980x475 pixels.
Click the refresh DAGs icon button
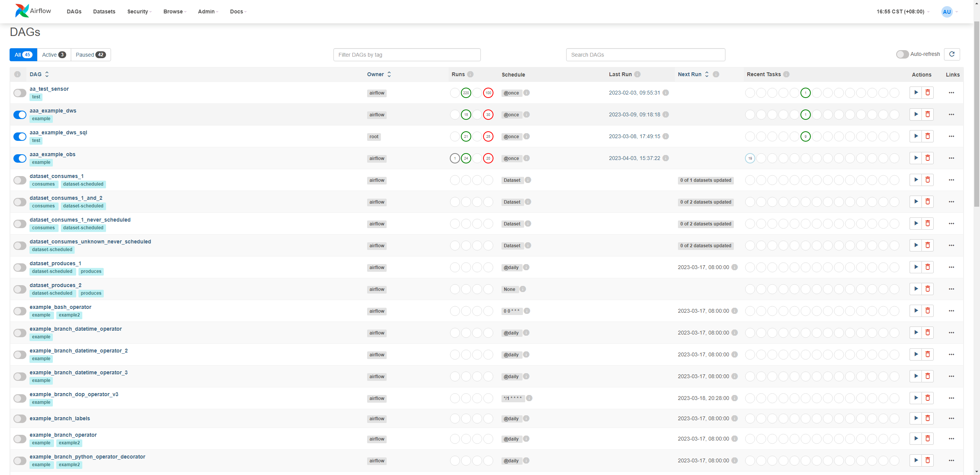pyautogui.click(x=952, y=54)
